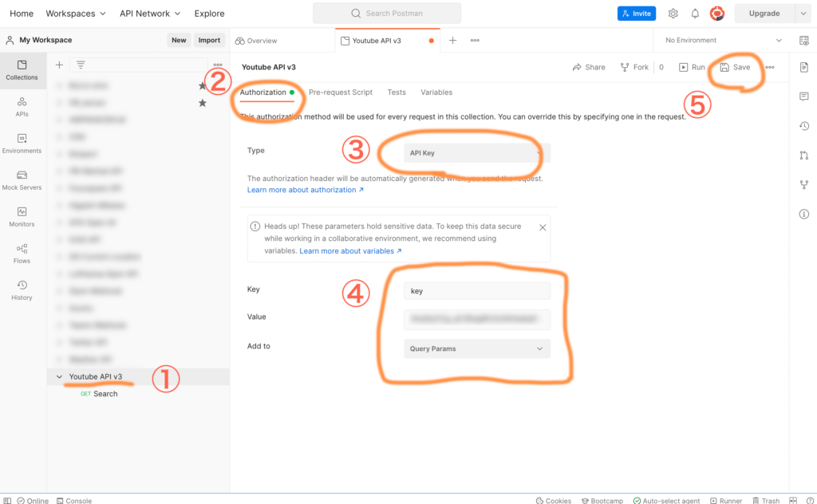Open the APIs sidebar section
Viewport: 817px width, 504px height.
point(22,106)
